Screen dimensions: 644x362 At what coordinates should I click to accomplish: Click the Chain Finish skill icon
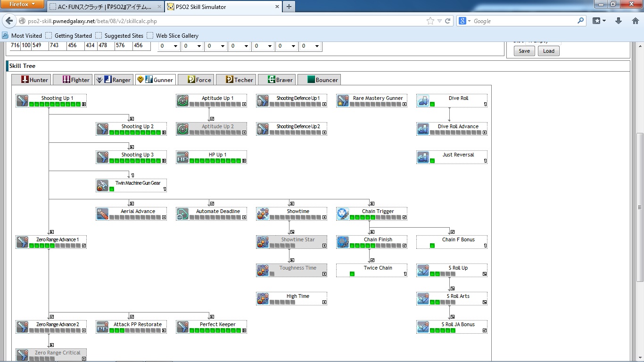tap(343, 242)
